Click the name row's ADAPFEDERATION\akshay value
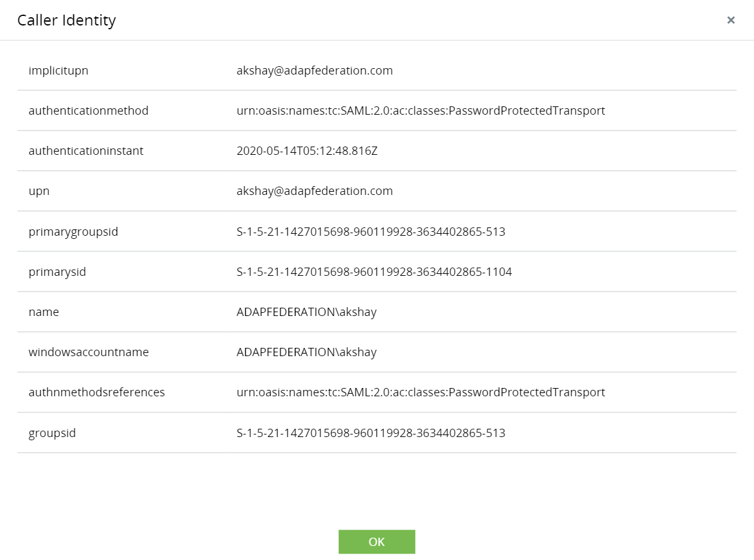The height and width of the screenshot is (560, 754). coord(306,312)
